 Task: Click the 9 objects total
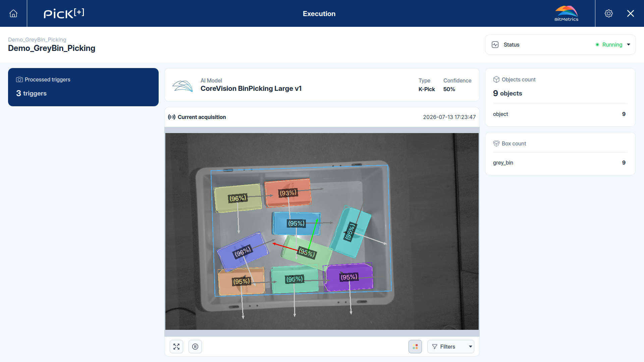[x=507, y=93]
